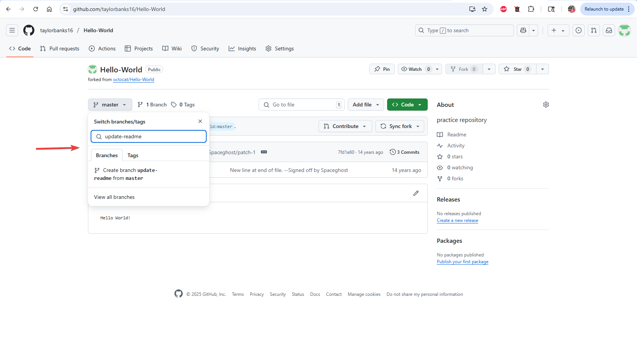637x364 pixels.
Task: Open the master branch selector dropdown
Action: tap(110, 105)
